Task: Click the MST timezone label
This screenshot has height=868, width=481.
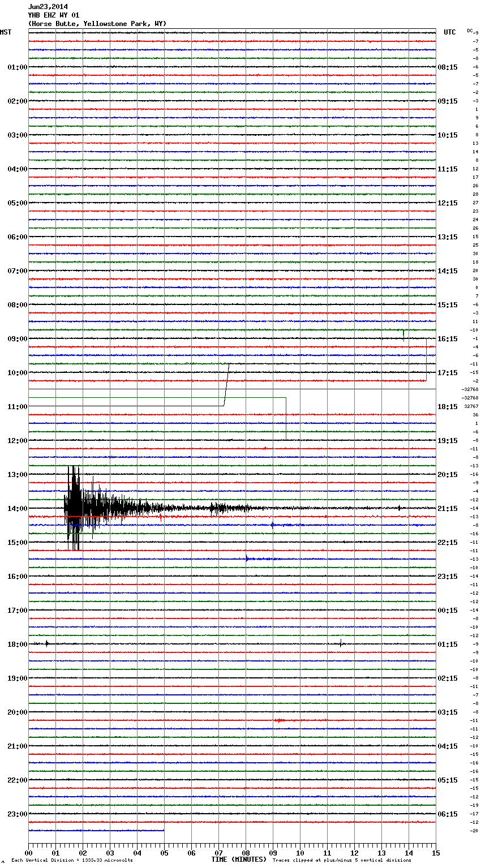Action: pyautogui.click(x=6, y=32)
